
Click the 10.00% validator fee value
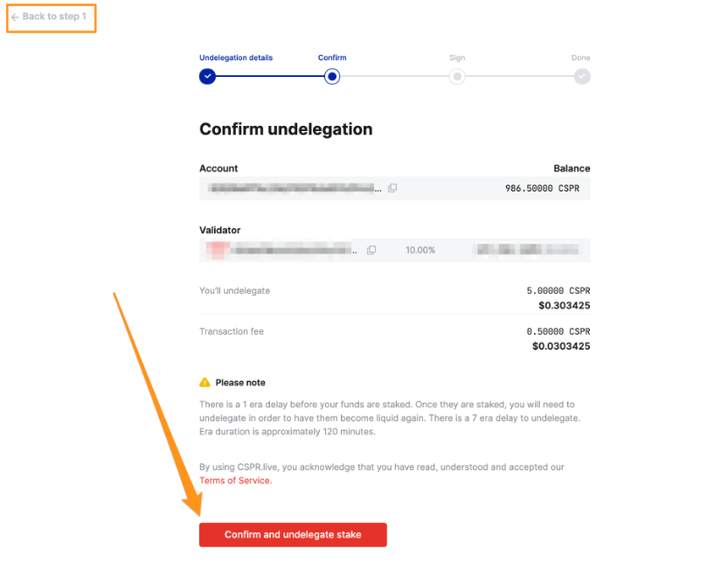point(420,250)
